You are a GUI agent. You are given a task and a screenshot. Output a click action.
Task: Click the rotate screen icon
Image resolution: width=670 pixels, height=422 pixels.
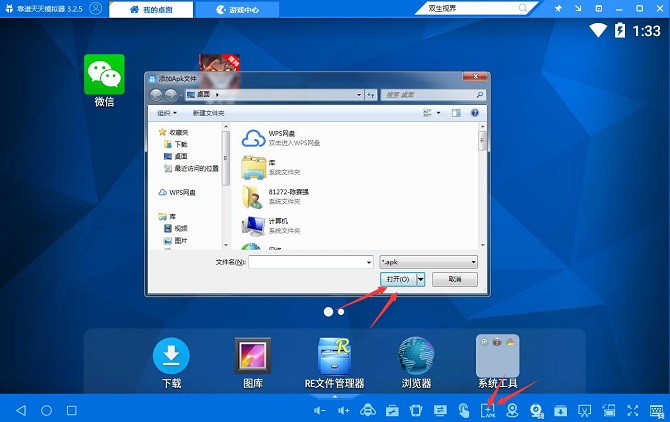[416, 410]
